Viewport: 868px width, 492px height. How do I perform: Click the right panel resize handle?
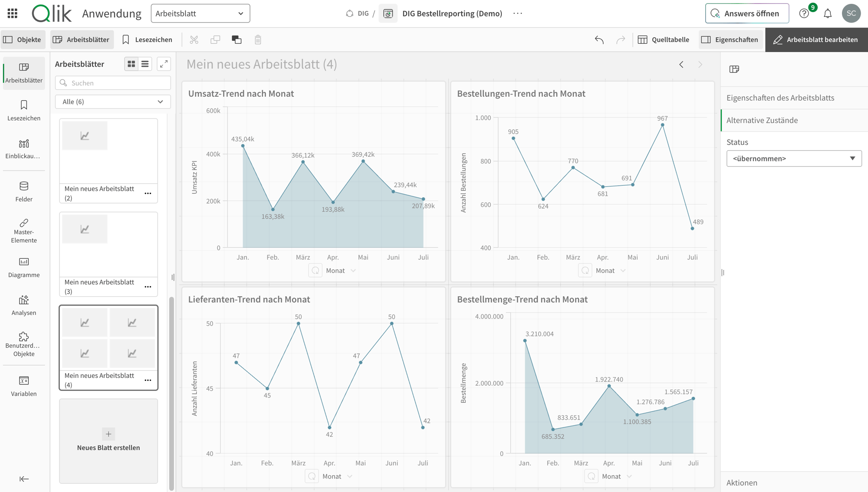click(x=723, y=272)
